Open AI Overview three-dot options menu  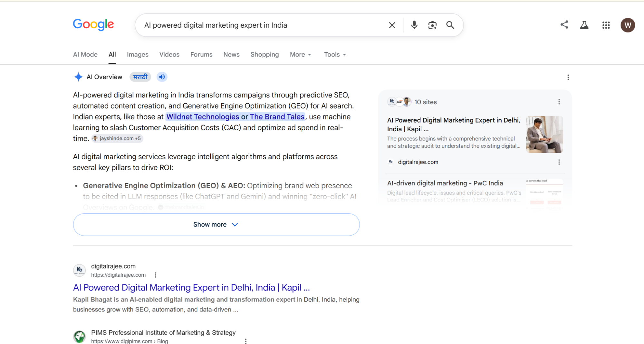tap(568, 77)
